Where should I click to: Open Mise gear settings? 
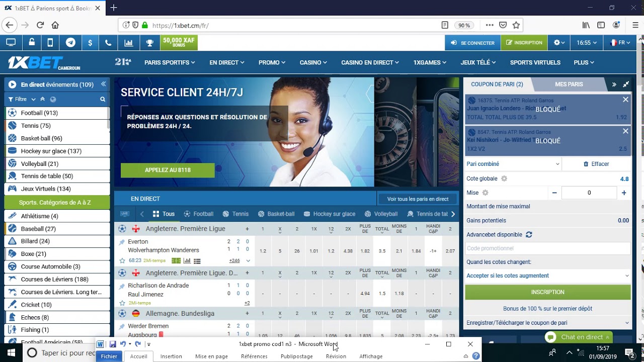485,193
